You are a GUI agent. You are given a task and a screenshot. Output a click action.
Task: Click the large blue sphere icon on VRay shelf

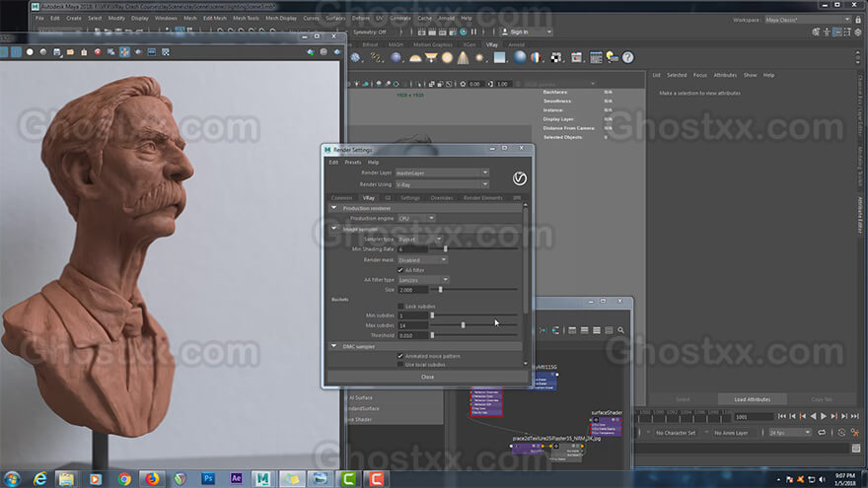(519, 57)
